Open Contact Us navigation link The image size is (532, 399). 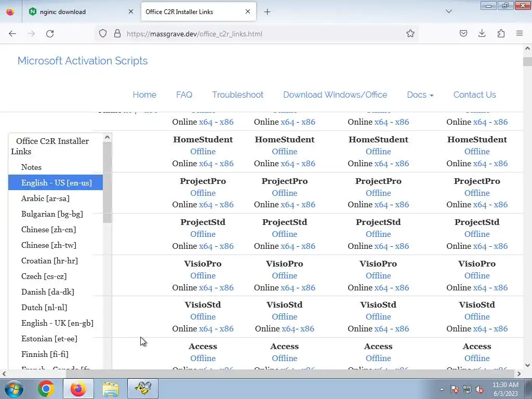pyautogui.click(x=475, y=95)
